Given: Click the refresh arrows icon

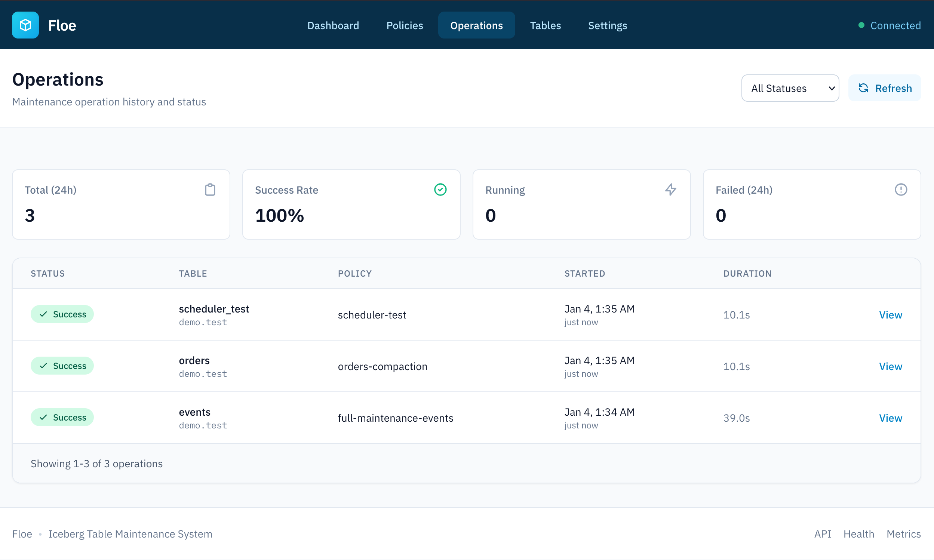Looking at the screenshot, I should pos(863,88).
